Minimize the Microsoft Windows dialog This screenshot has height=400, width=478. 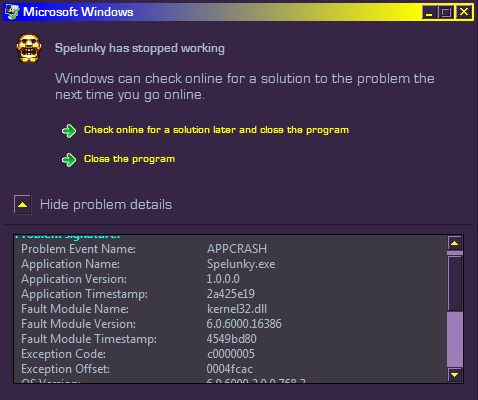pyautogui.click(x=429, y=12)
